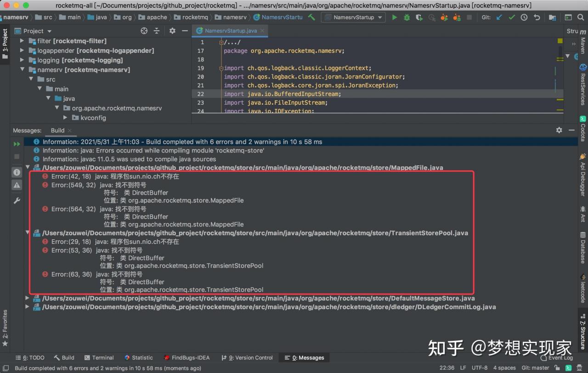The image size is (588, 373).
Task: Open the Terminal tool window
Action: [99, 357]
